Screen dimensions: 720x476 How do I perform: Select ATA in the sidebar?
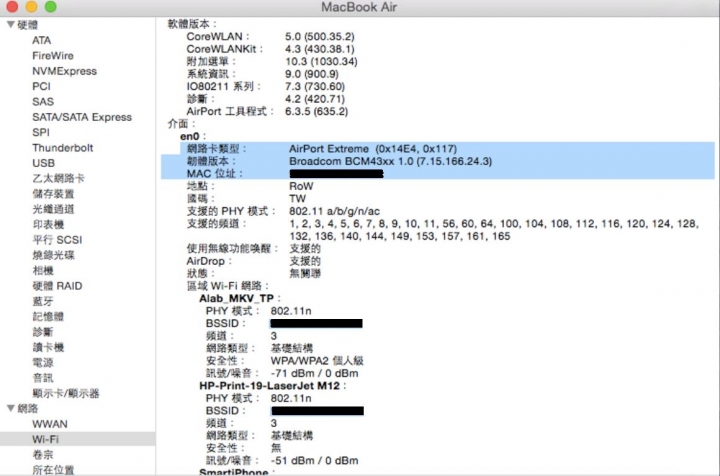41,40
